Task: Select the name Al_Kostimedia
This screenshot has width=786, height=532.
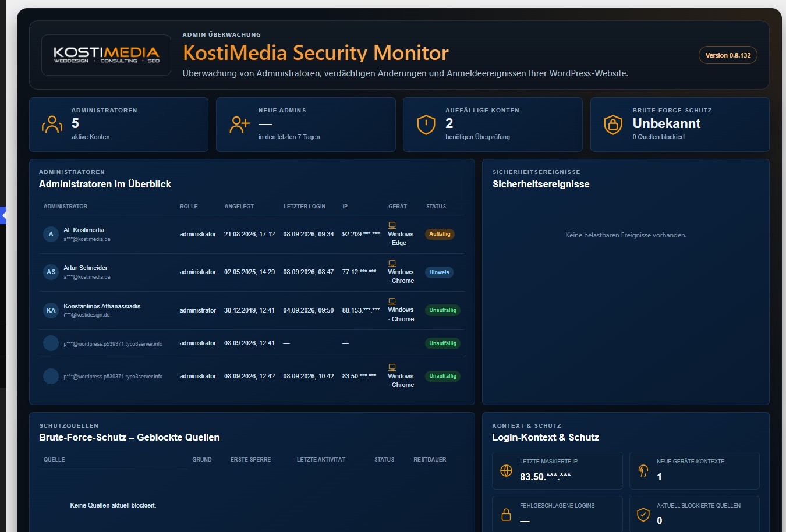Action: pos(84,230)
